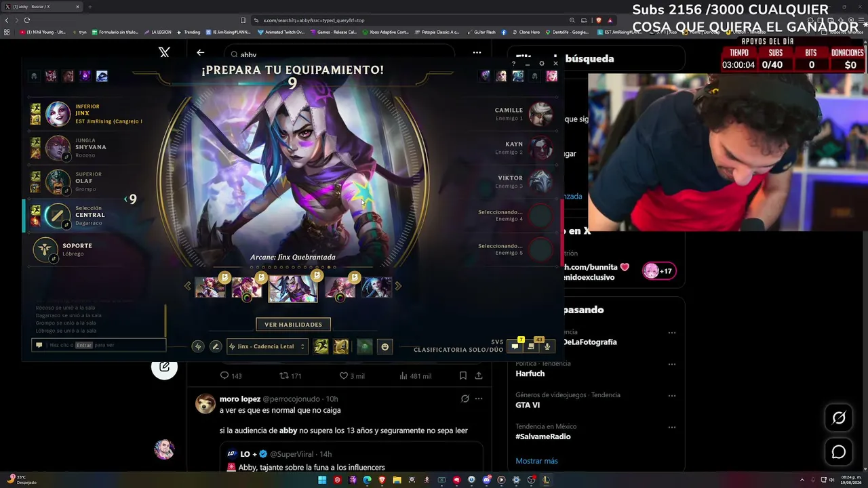The width and height of the screenshot is (868, 488).
Task: Open the Windows Start menu
Action: (x=322, y=480)
